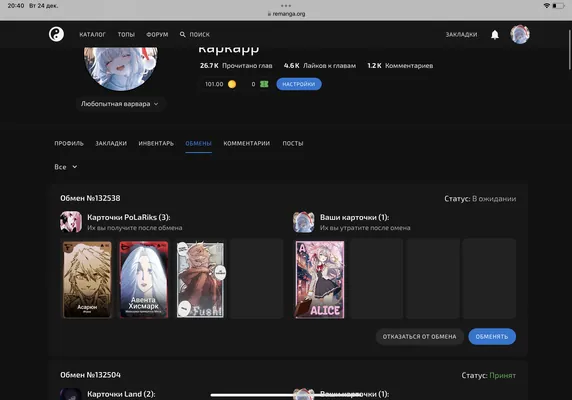Click the Настройки button
This screenshot has height=400, width=572.
[x=299, y=84]
